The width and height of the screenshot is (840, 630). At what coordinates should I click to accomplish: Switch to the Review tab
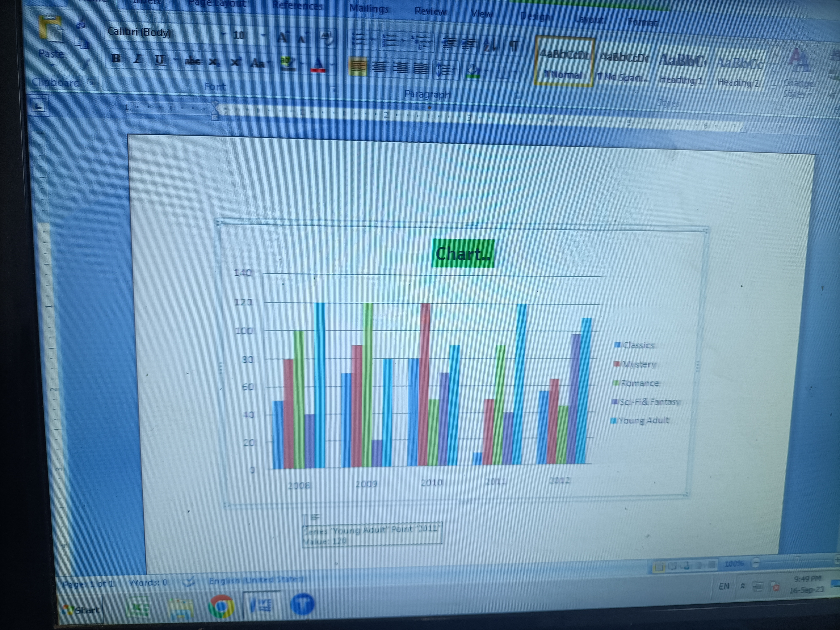click(430, 11)
